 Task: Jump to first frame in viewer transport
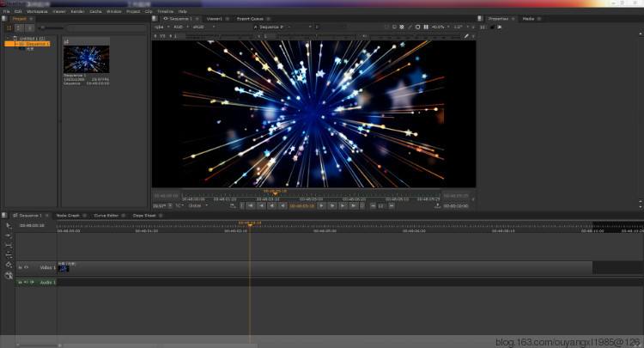(250, 205)
